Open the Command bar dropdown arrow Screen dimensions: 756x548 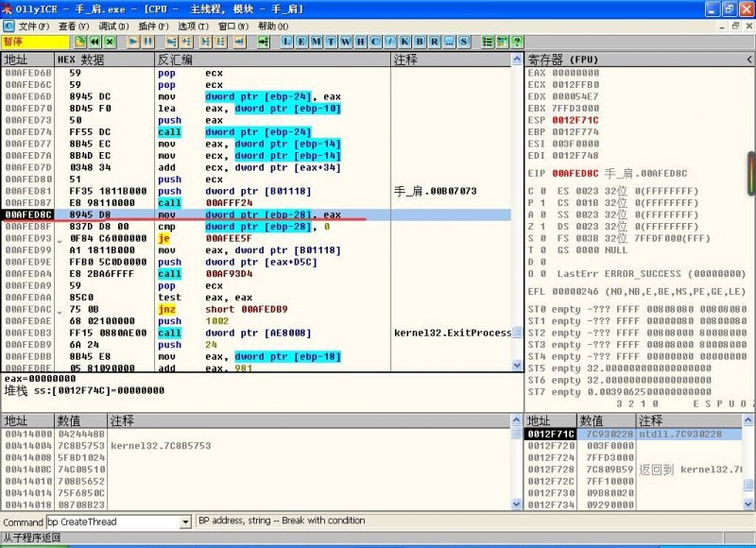(185, 522)
